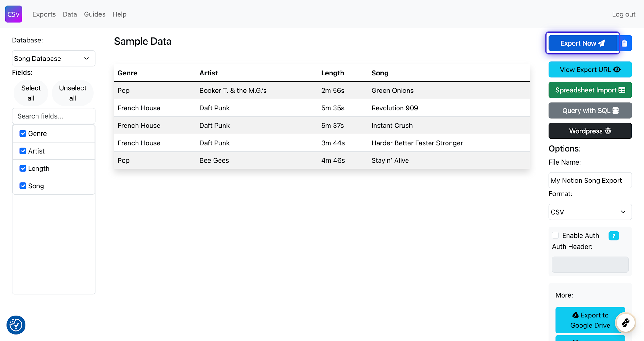This screenshot has width=644, height=341.
Task: Click the Log out link
Action: (x=623, y=14)
